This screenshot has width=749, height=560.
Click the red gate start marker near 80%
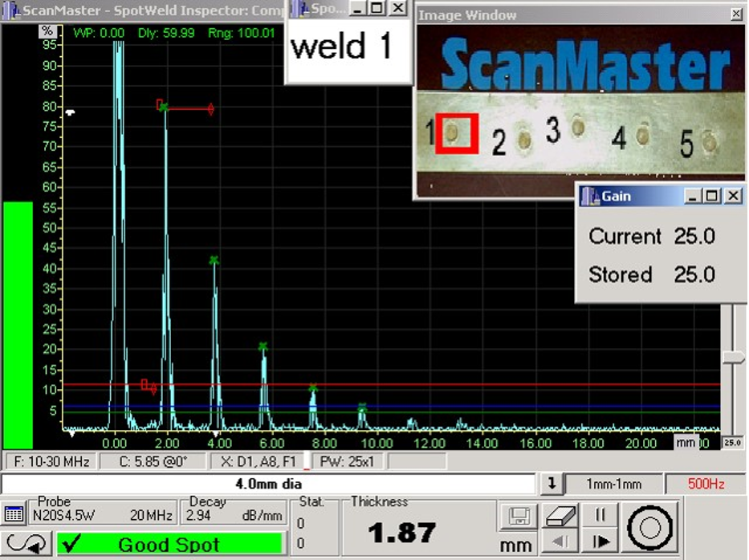[160, 104]
